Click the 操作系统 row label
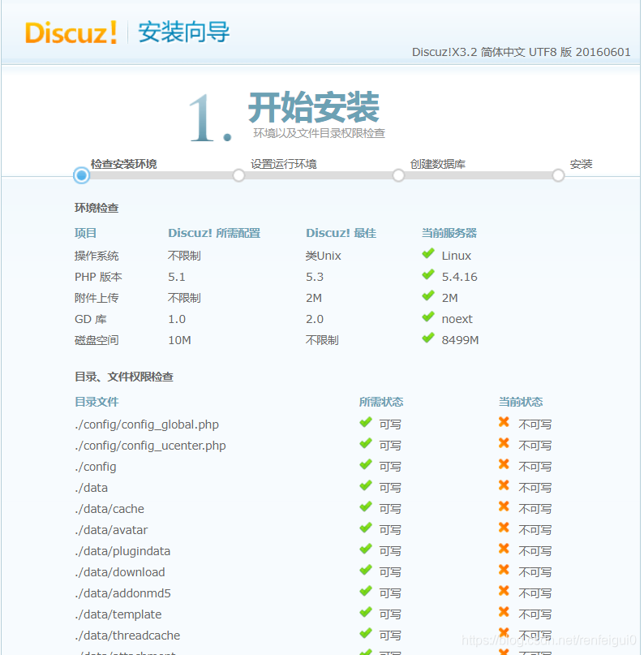The width and height of the screenshot is (644, 655). pos(97,256)
